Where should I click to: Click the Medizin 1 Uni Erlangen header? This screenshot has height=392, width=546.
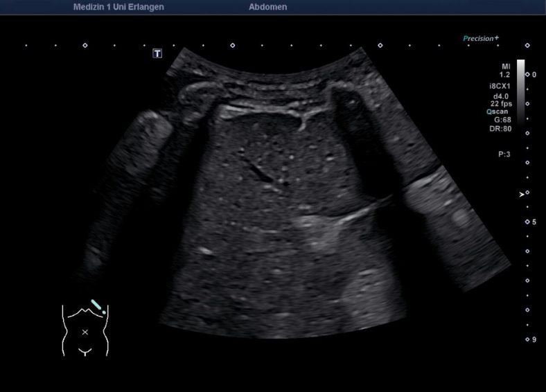click(x=118, y=7)
